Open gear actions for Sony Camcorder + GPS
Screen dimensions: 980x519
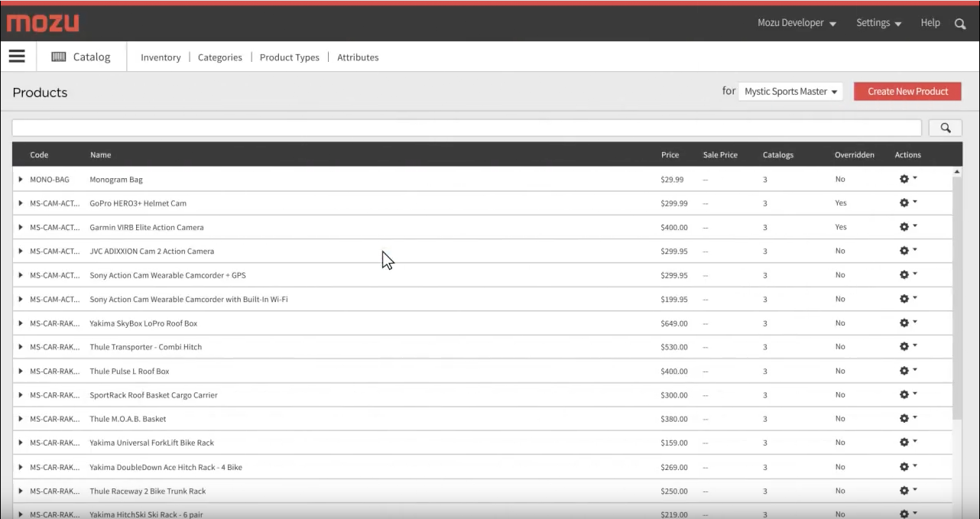pos(908,274)
